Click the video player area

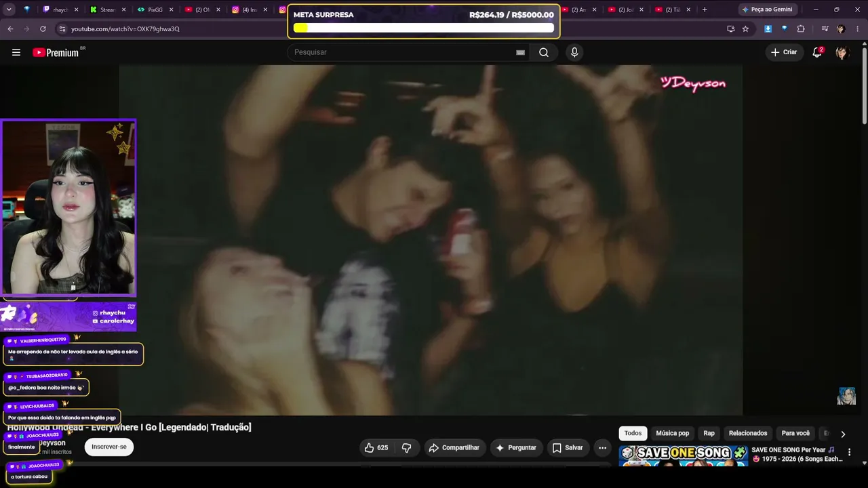(431, 240)
